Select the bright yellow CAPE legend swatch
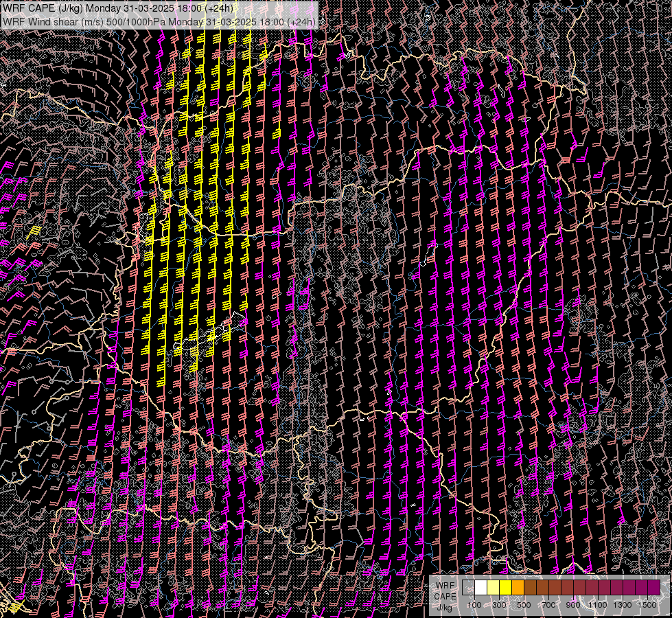This screenshot has width=672, height=618. tap(506, 587)
